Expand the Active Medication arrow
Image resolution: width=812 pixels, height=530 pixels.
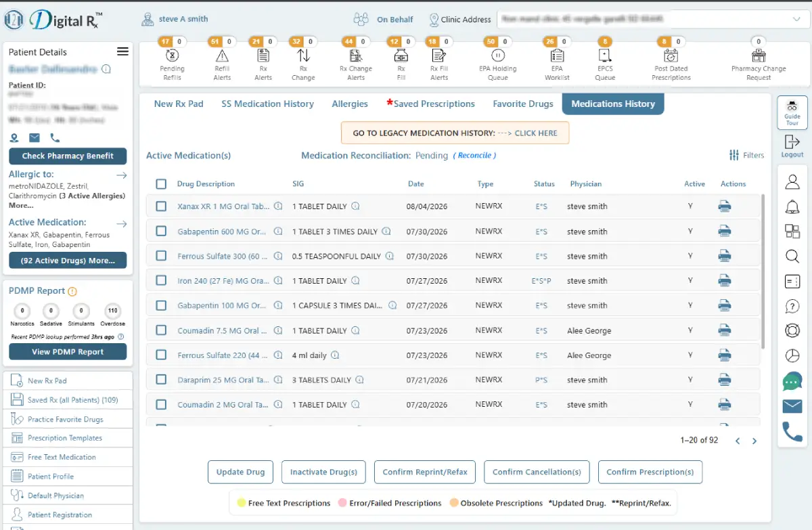click(122, 223)
